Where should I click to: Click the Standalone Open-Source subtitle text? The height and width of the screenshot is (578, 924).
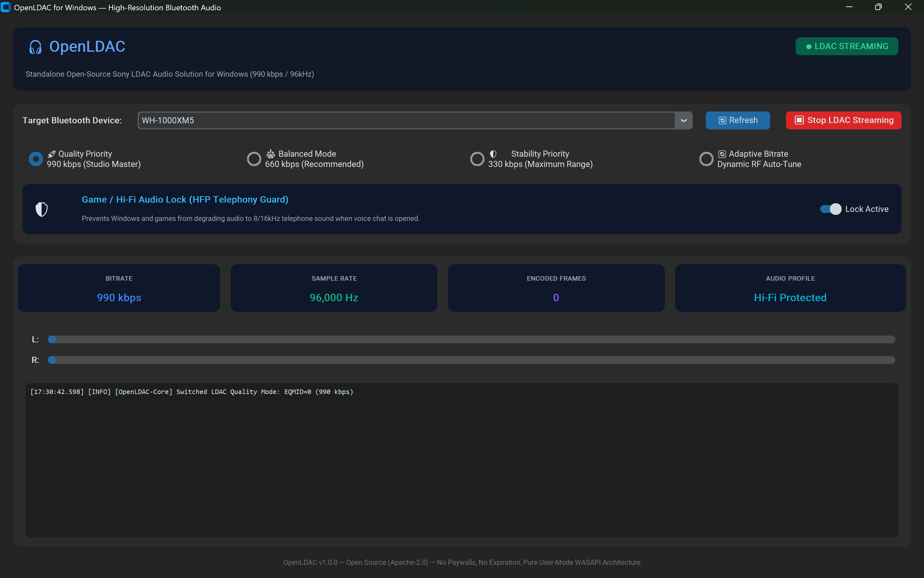[169, 74]
